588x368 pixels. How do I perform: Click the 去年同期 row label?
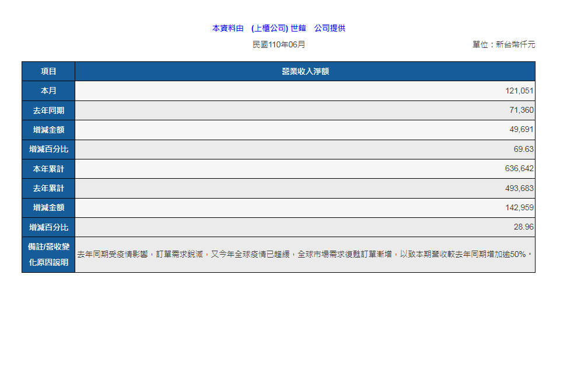click(x=48, y=110)
